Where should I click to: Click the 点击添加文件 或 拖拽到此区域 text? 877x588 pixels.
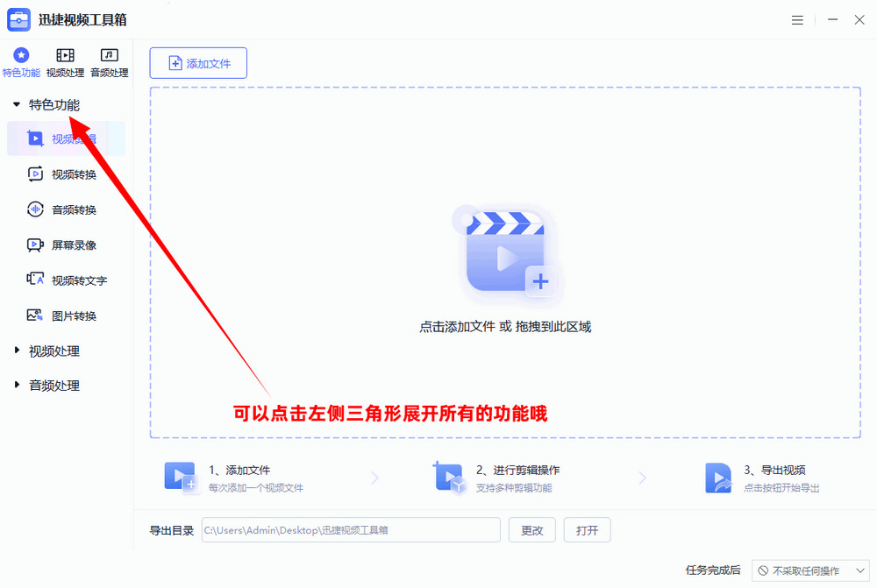click(505, 326)
